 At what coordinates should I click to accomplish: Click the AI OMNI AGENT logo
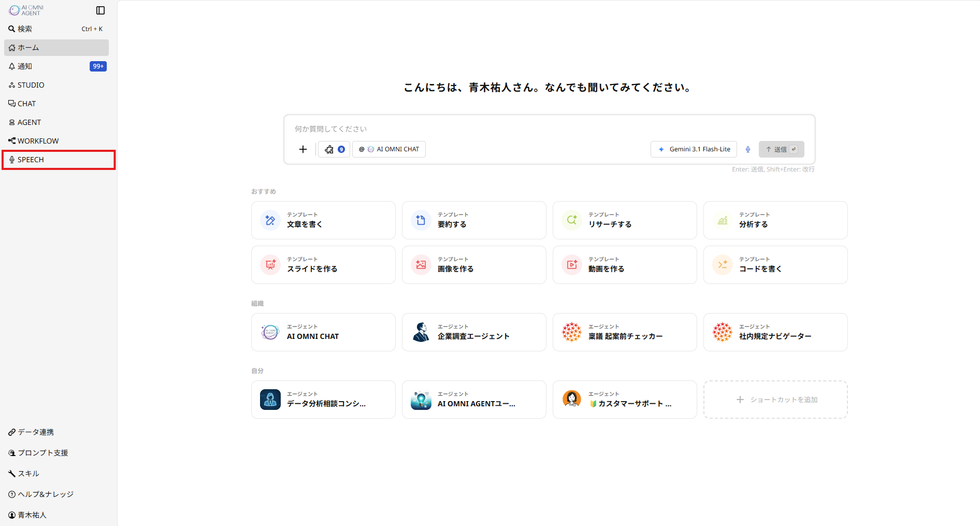coord(26,10)
